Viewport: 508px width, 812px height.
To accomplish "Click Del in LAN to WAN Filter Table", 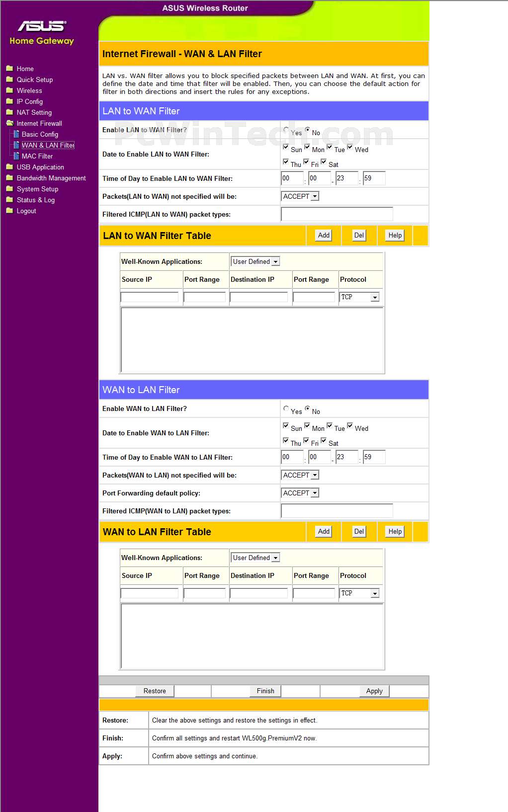I will [359, 235].
